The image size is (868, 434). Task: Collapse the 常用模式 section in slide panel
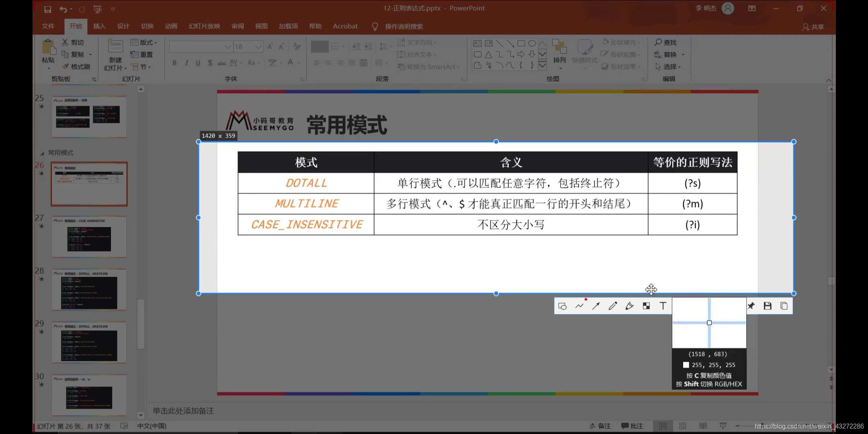pos(42,153)
